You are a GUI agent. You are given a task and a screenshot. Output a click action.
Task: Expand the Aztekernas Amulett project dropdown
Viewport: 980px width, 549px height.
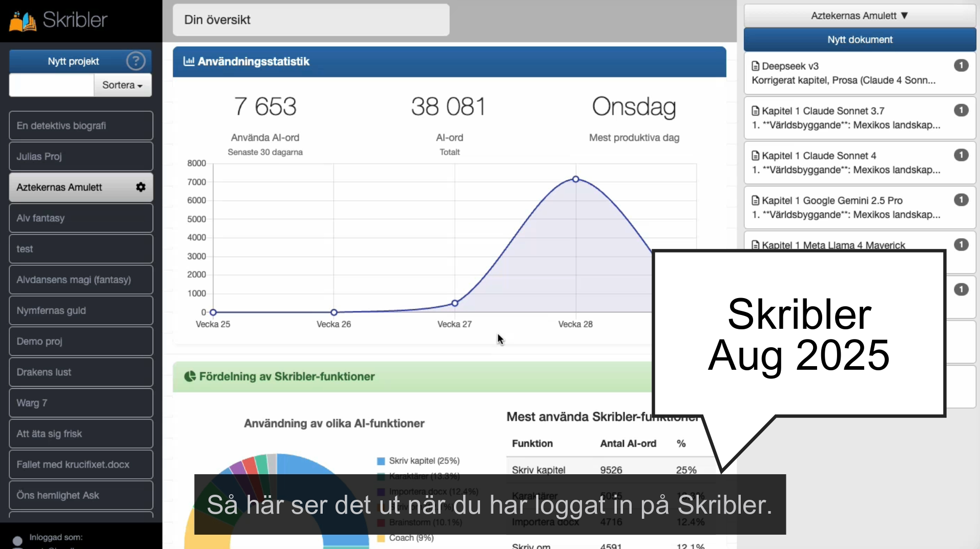pyautogui.click(x=860, y=16)
